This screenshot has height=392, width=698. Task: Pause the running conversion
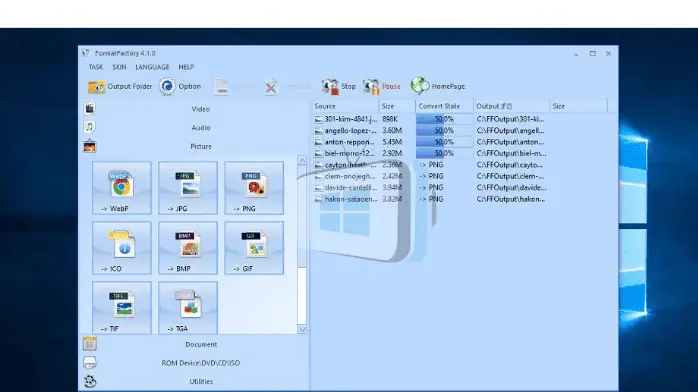click(381, 86)
